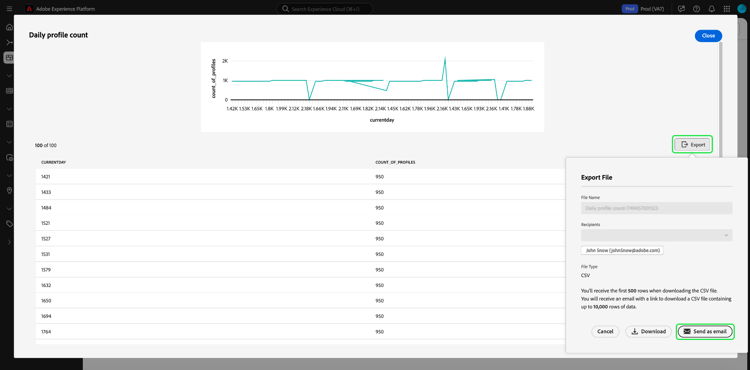Open the user profile avatar

pos(742,9)
